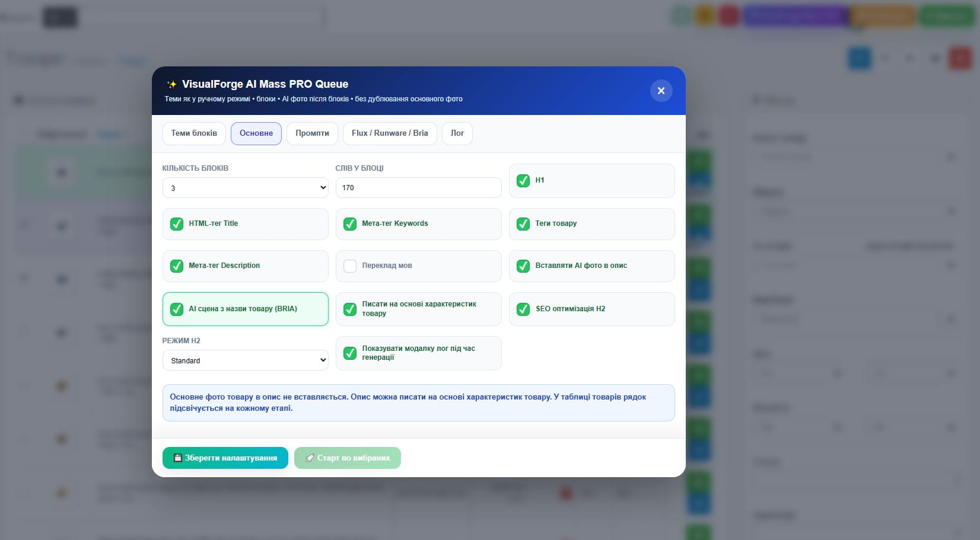980x540 pixels.
Task: Toggle Вставляти AI фото в опис
Action: pyautogui.click(x=523, y=266)
